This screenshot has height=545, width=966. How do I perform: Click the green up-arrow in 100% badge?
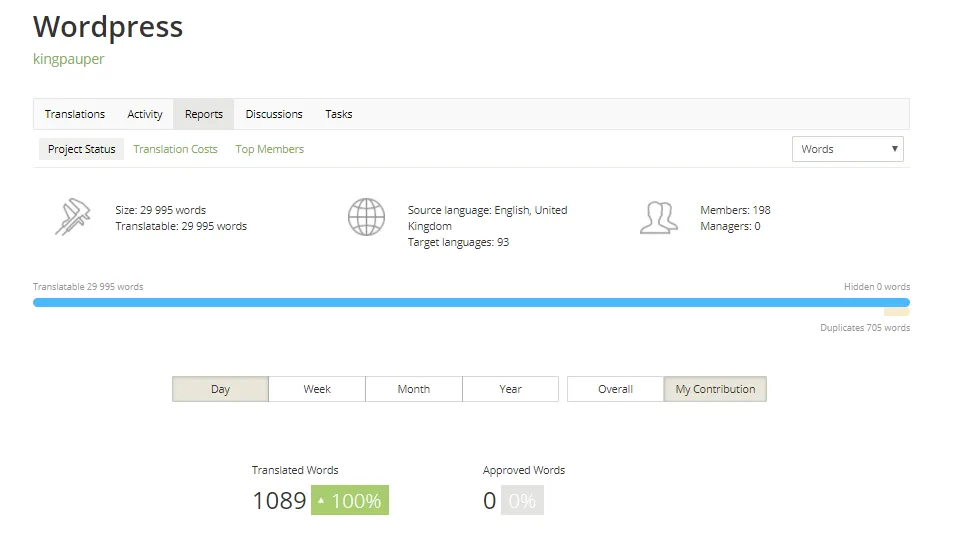point(321,501)
